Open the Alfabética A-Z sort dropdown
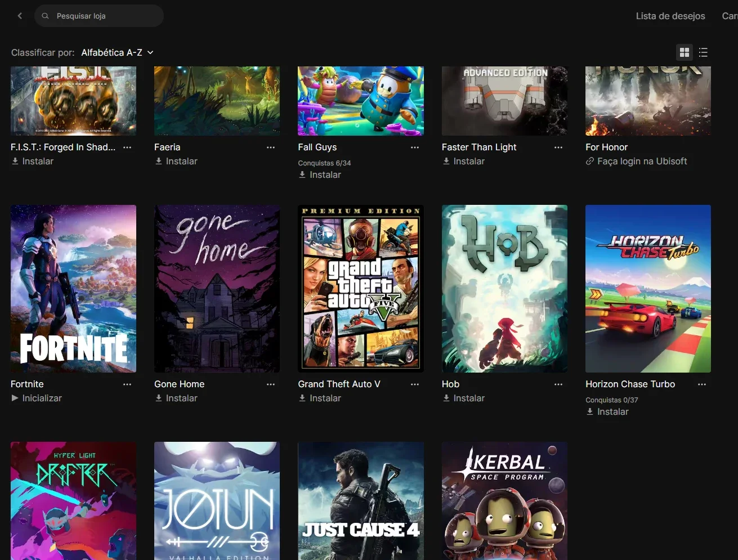This screenshot has width=738, height=560. [x=117, y=52]
